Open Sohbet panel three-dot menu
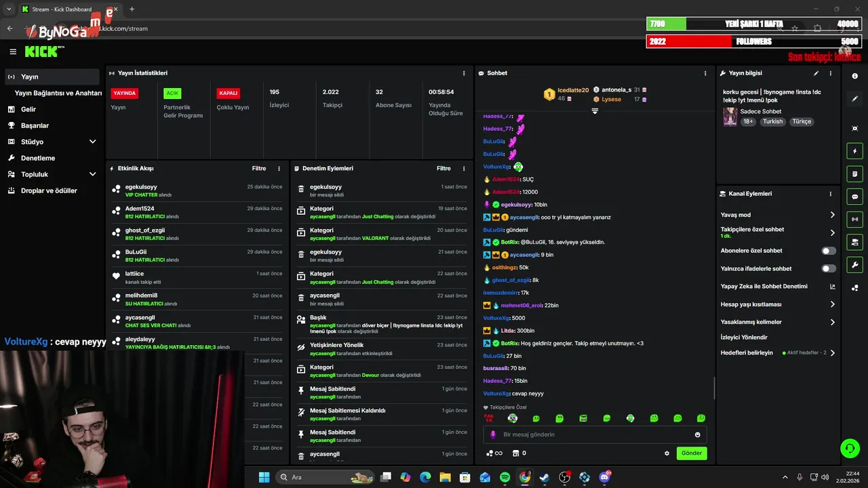 (705, 73)
